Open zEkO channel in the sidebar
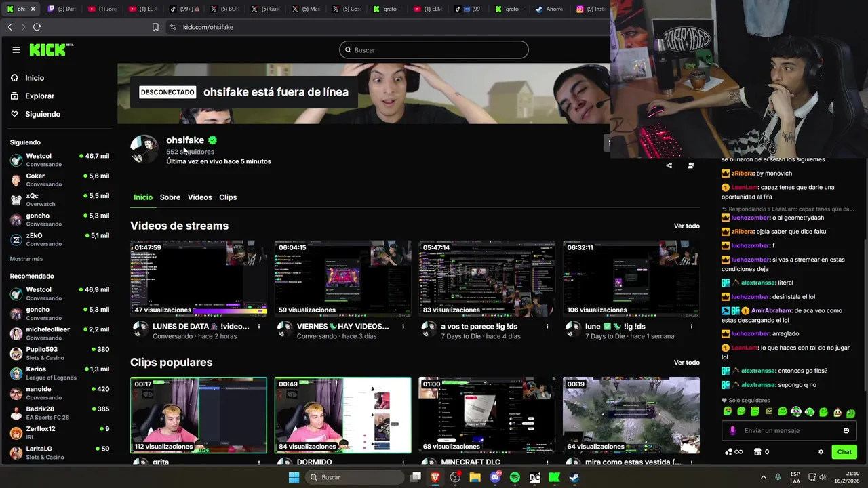Viewport: 868px width, 488px height. click(59, 239)
